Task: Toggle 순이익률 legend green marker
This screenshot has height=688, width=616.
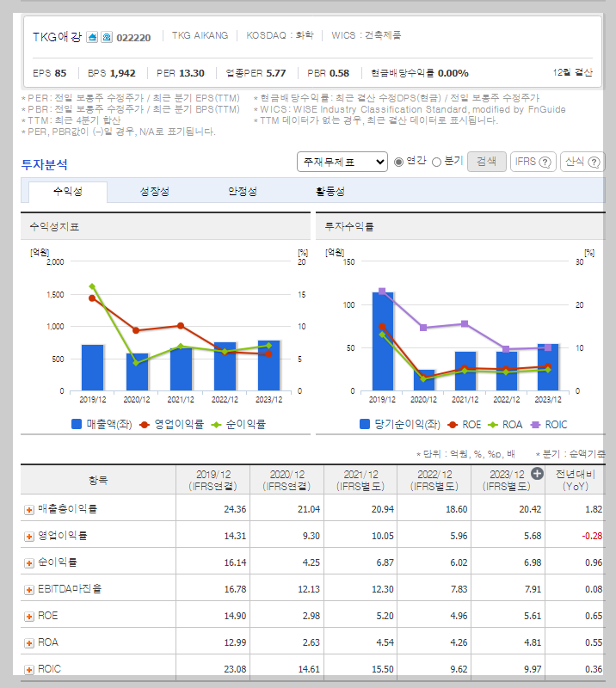Action: coord(216,424)
